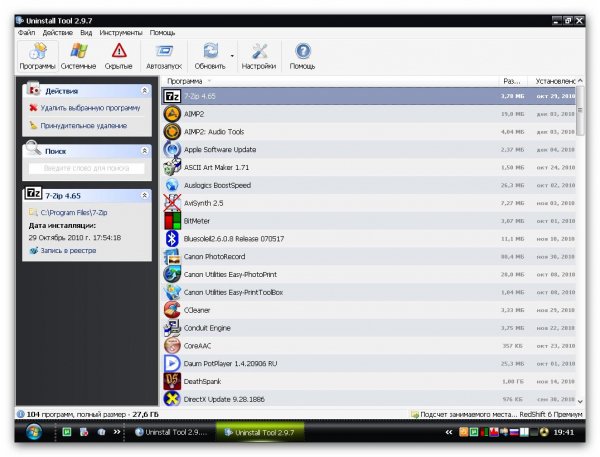Sort by the Установлено date column
This screenshot has width=600, height=457.
click(554, 81)
